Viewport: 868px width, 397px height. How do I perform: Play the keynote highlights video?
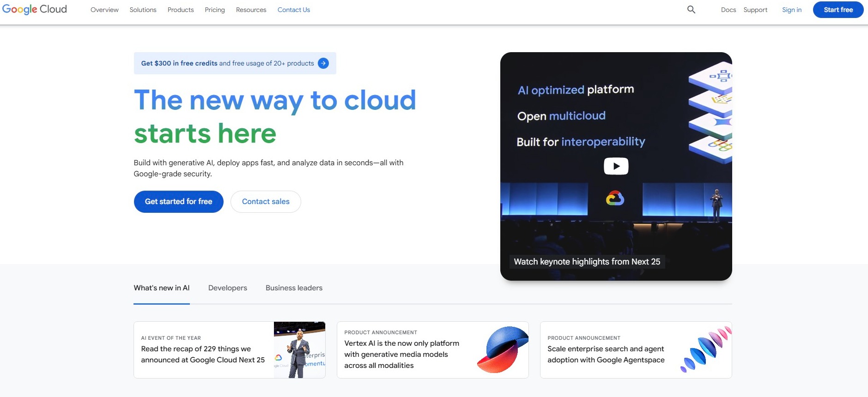click(616, 166)
